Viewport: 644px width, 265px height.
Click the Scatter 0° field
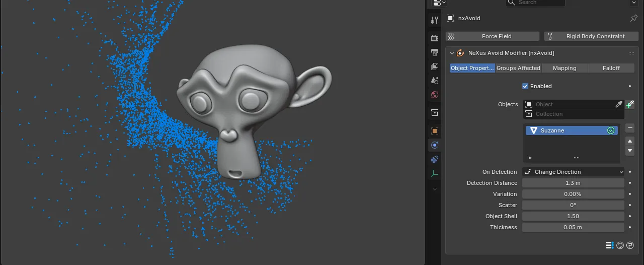pyautogui.click(x=573, y=205)
